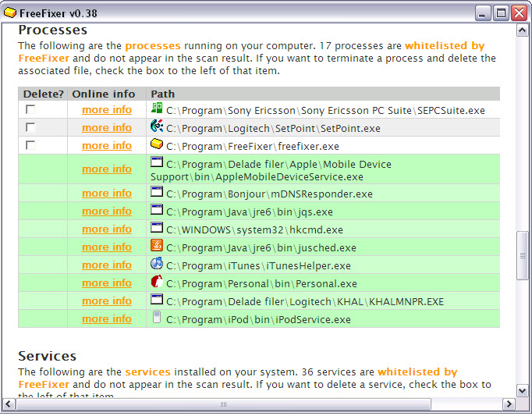
Task: Tick the delete checkbox for freefixer.exe
Action: click(30, 146)
